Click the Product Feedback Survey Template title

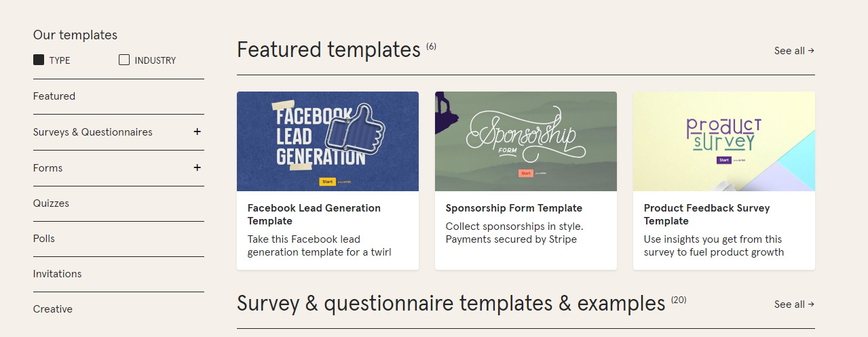[706, 214]
